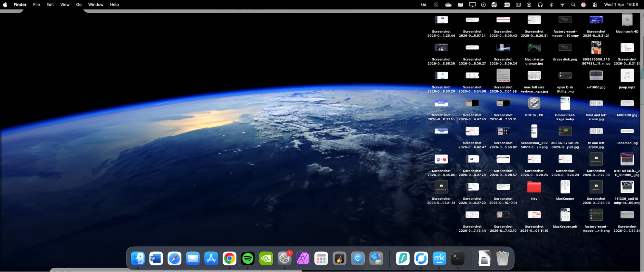644x272 pixels.
Task: Open the Mail app in Dock
Action: click(193, 258)
